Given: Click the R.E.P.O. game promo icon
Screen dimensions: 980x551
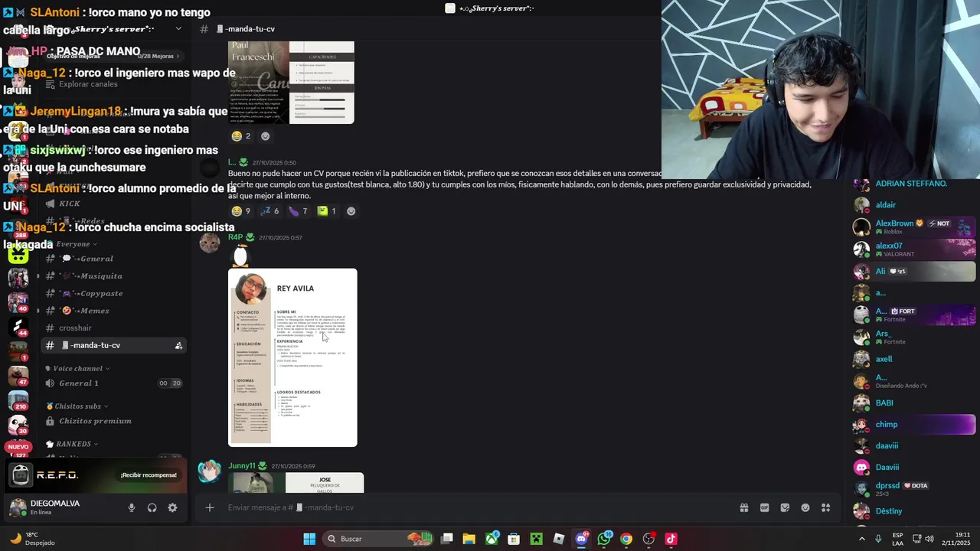Looking at the screenshot, I should (x=21, y=475).
